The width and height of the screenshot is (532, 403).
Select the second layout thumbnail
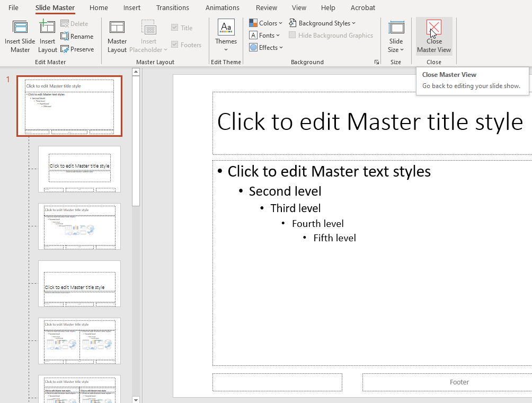(x=79, y=226)
